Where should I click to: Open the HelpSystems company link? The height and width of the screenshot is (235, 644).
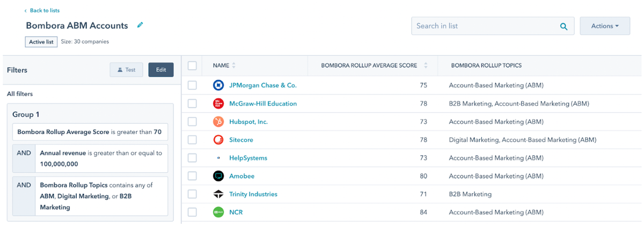(248, 158)
